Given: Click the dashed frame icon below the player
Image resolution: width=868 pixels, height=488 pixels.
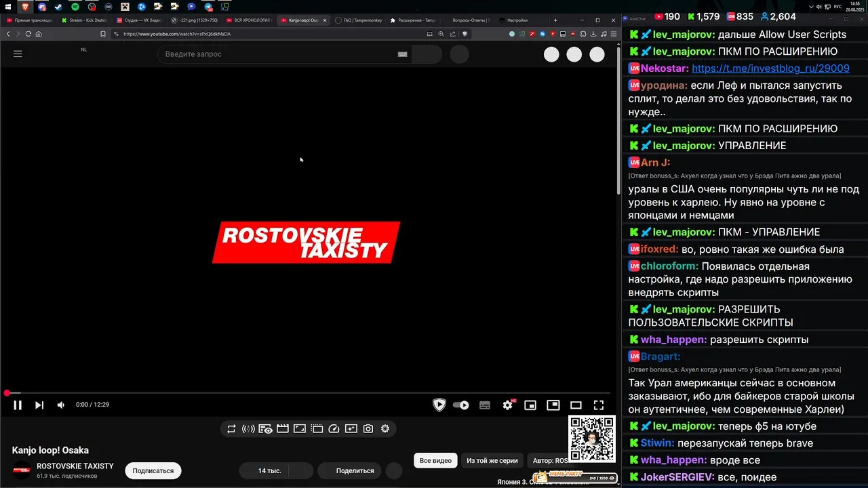Looking at the screenshot, I should 317,429.
